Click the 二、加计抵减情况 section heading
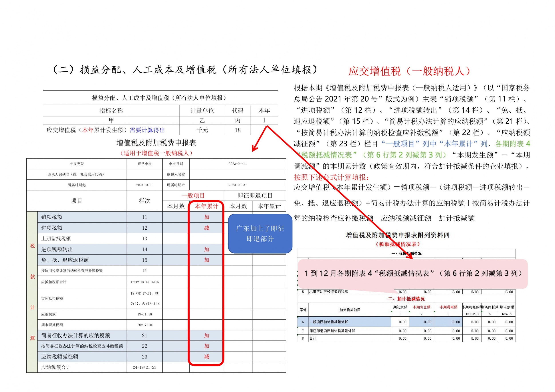 coord(406,299)
